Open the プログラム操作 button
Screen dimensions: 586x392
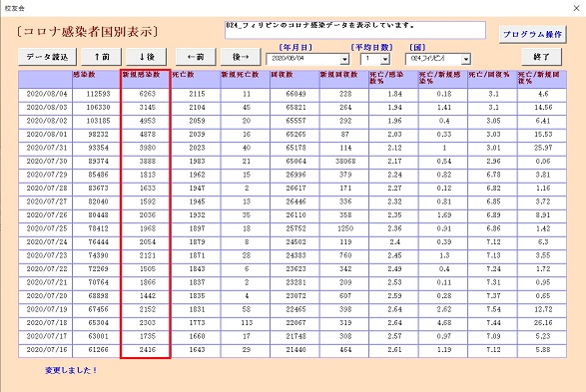click(532, 34)
